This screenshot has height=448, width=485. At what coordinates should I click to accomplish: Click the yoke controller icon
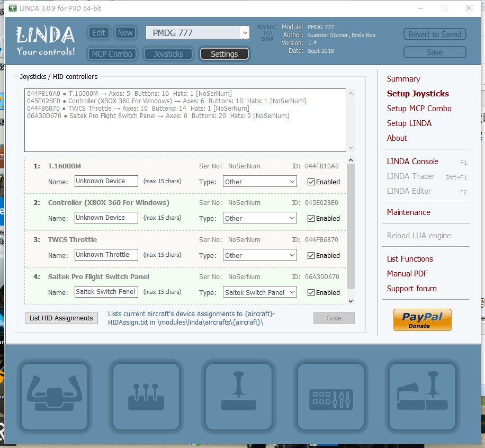click(55, 397)
